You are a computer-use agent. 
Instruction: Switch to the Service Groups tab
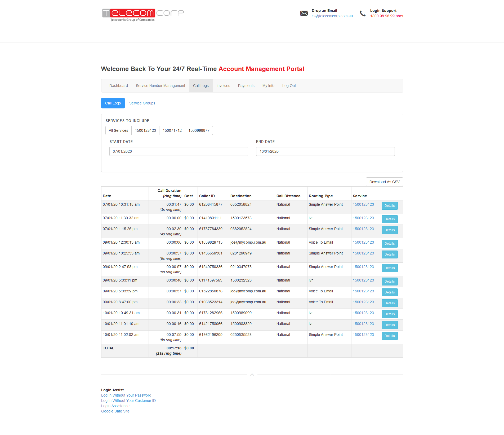click(142, 103)
